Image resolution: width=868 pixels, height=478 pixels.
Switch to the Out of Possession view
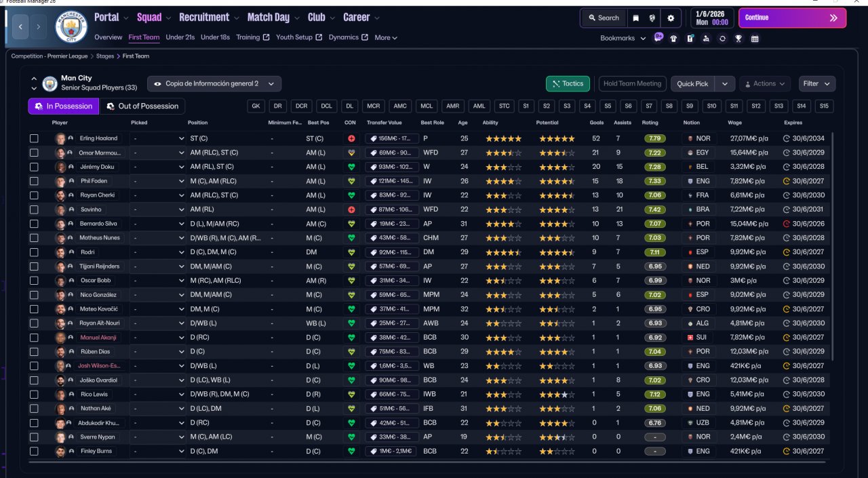tap(142, 106)
